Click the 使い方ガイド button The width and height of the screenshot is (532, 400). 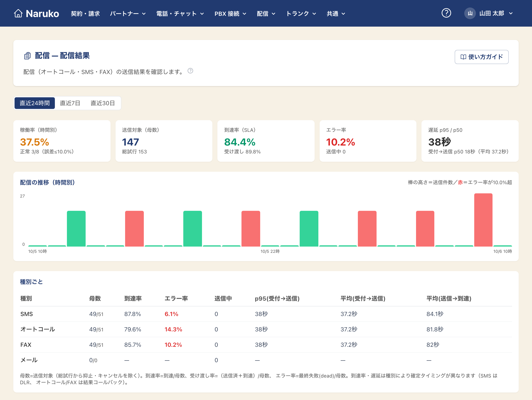(x=482, y=57)
